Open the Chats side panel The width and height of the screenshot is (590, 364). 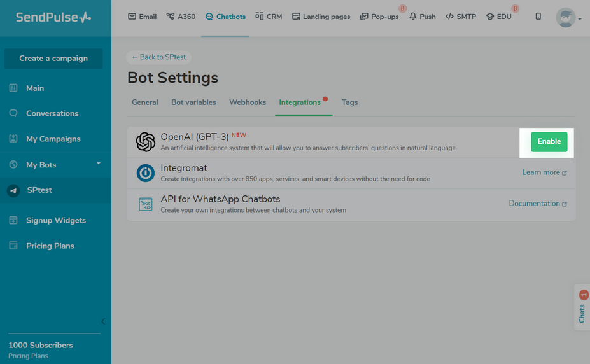point(582,307)
